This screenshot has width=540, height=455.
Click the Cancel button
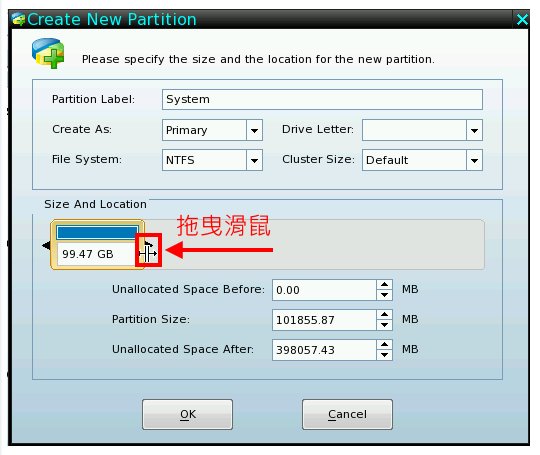tap(347, 414)
